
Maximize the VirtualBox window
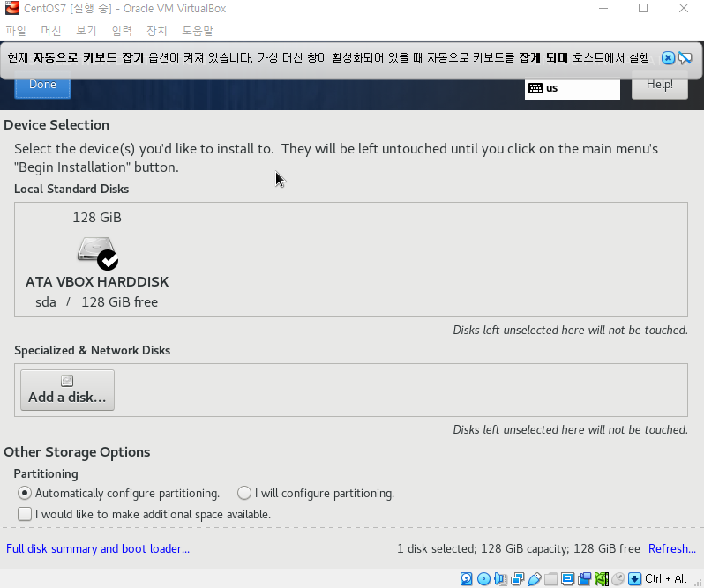[x=643, y=8]
